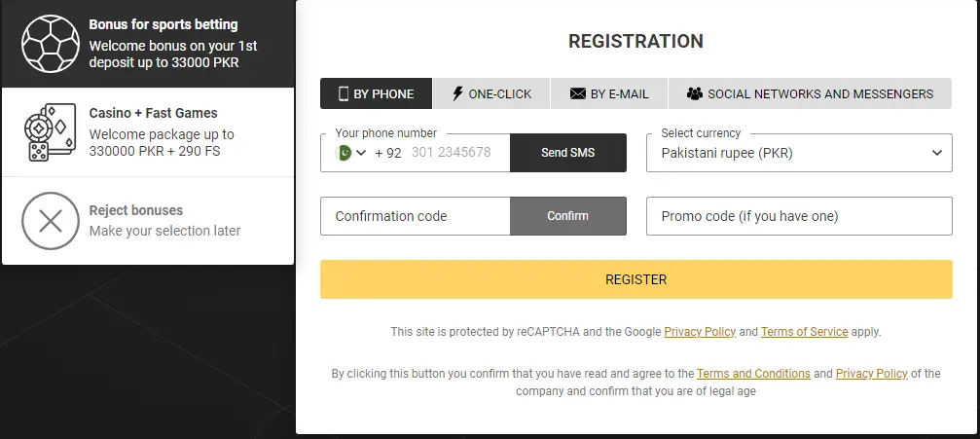Focus the Promo code input field
Screen dimensions: 980x439
click(x=799, y=216)
